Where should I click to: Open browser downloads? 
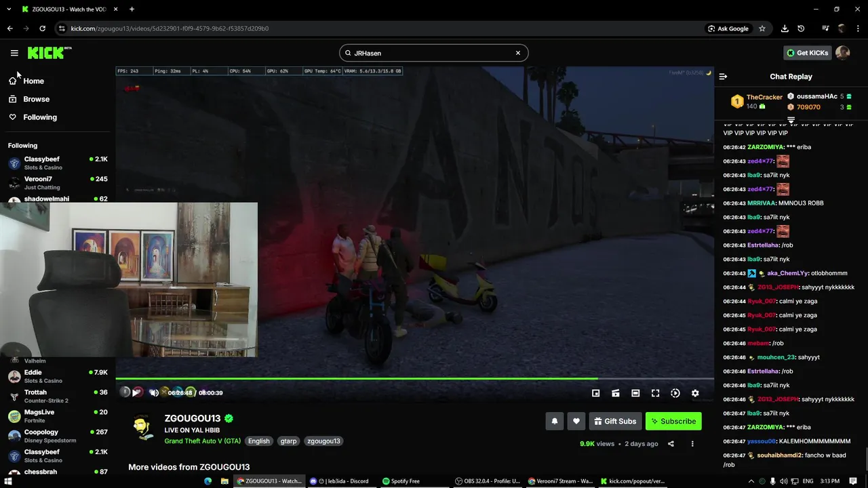(785, 28)
